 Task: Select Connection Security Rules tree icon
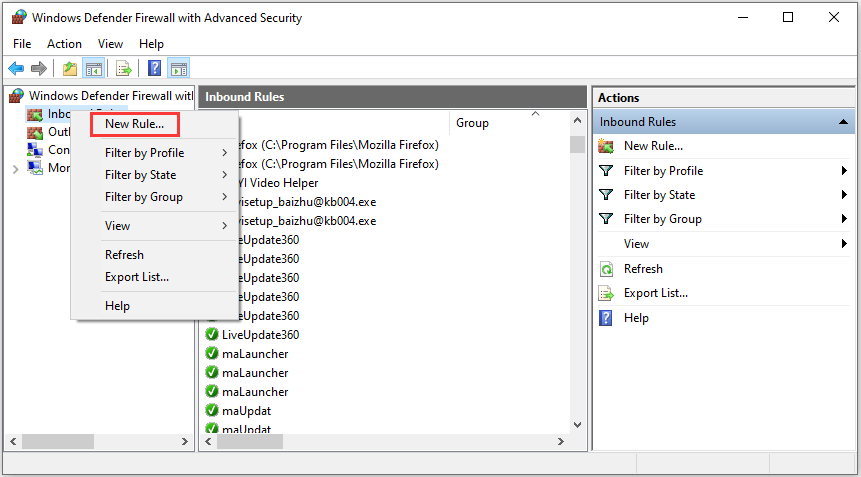point(35,150)
